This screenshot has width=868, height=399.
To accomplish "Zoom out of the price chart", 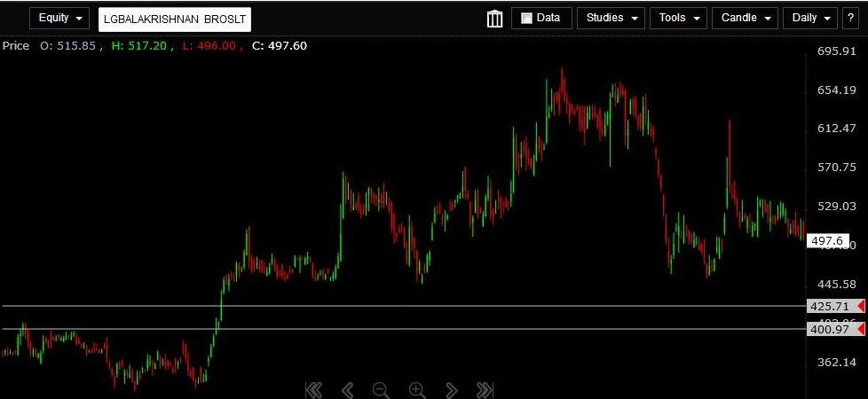I will click(381, 389).
